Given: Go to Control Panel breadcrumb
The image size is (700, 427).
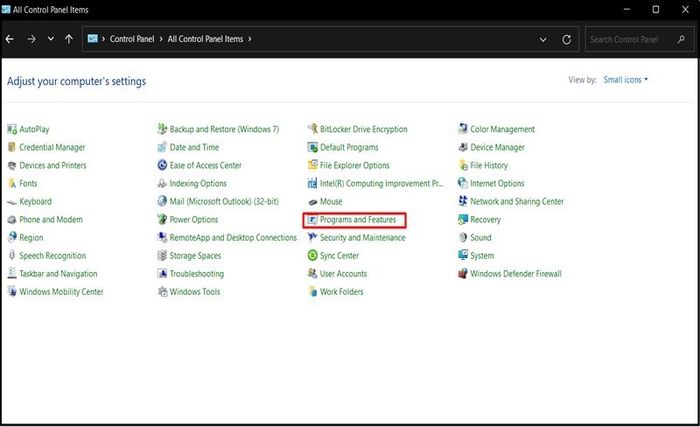Looking at the screenshot, I should coord(132,39).
